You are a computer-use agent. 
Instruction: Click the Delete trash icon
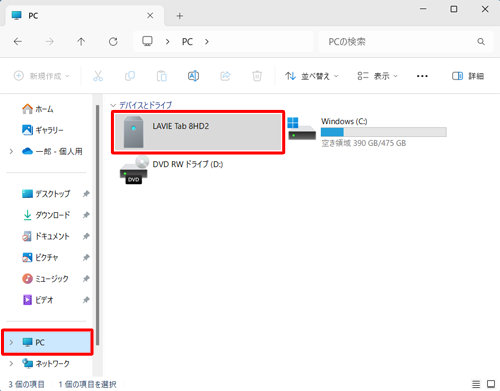[257, 76]
